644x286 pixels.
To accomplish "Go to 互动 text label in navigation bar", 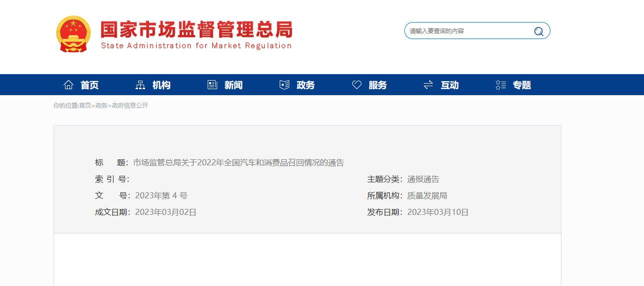I will click(x=450, y=85).
